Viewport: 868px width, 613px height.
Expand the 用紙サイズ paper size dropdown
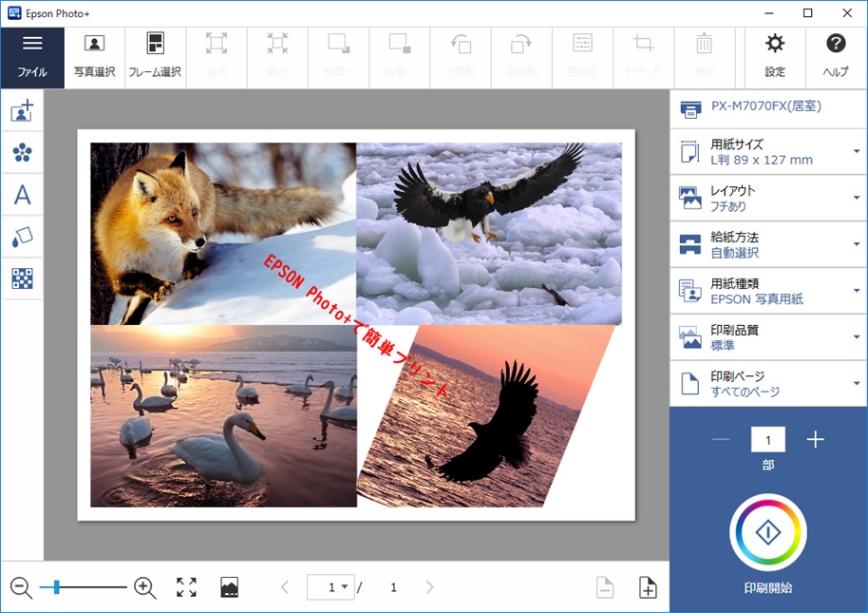pos(854,150)
